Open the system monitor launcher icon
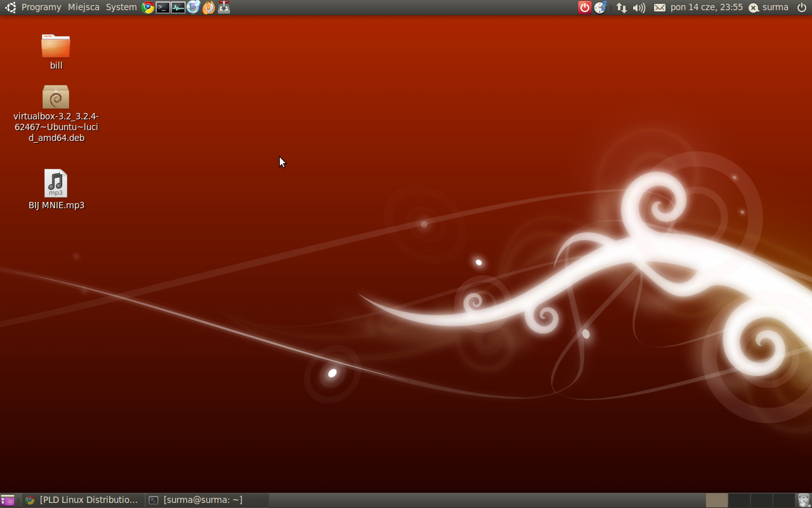The image size is (812, 508). [x=178, y=8]
